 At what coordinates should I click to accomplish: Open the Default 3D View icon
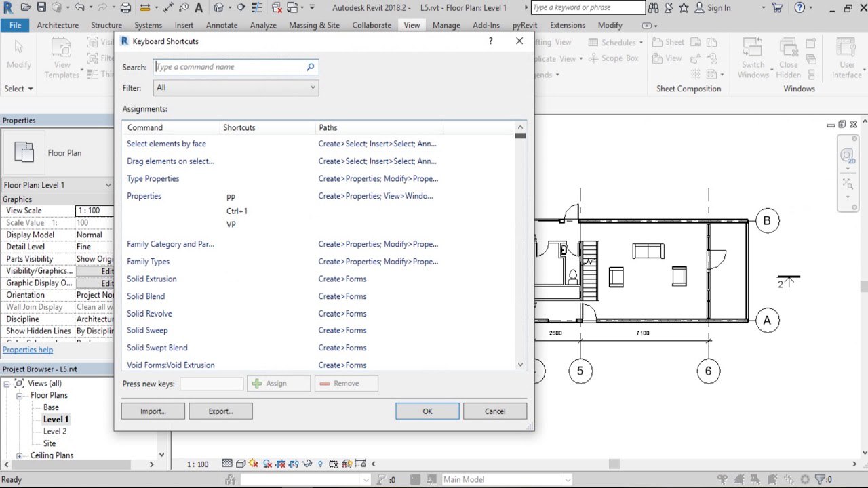(218, 7)
